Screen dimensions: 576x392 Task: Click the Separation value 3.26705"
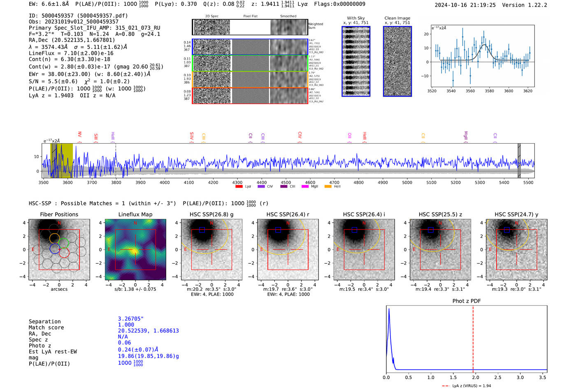click(x=131, y=319)
